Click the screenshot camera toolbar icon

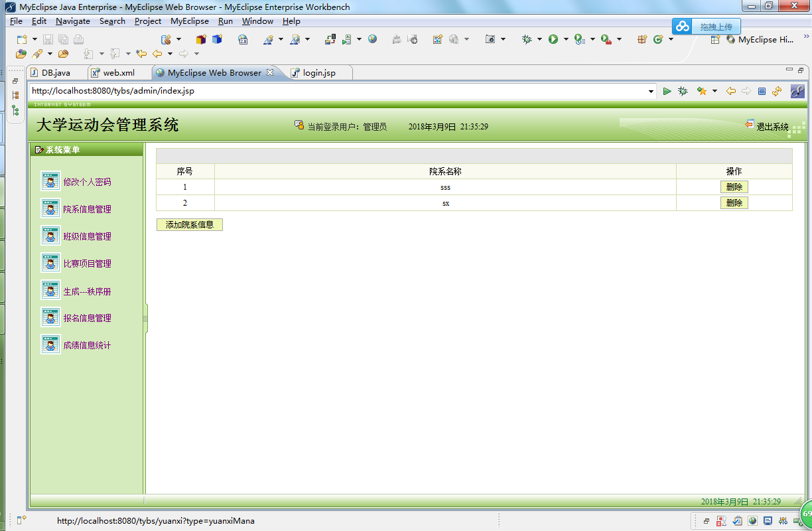[490, 40]
